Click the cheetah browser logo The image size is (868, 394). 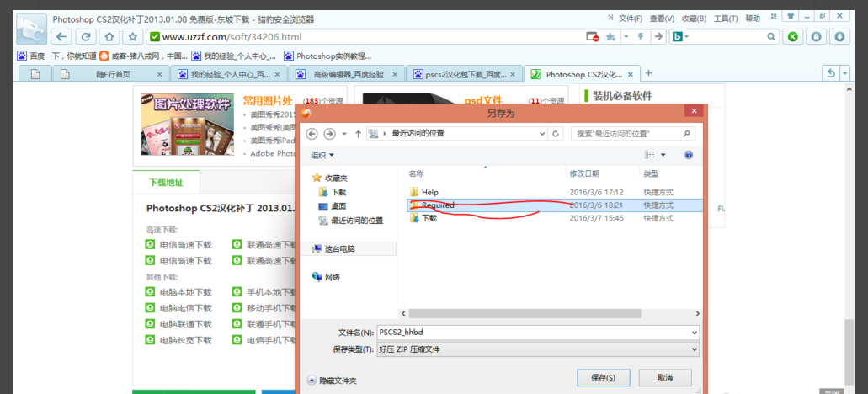31,29
